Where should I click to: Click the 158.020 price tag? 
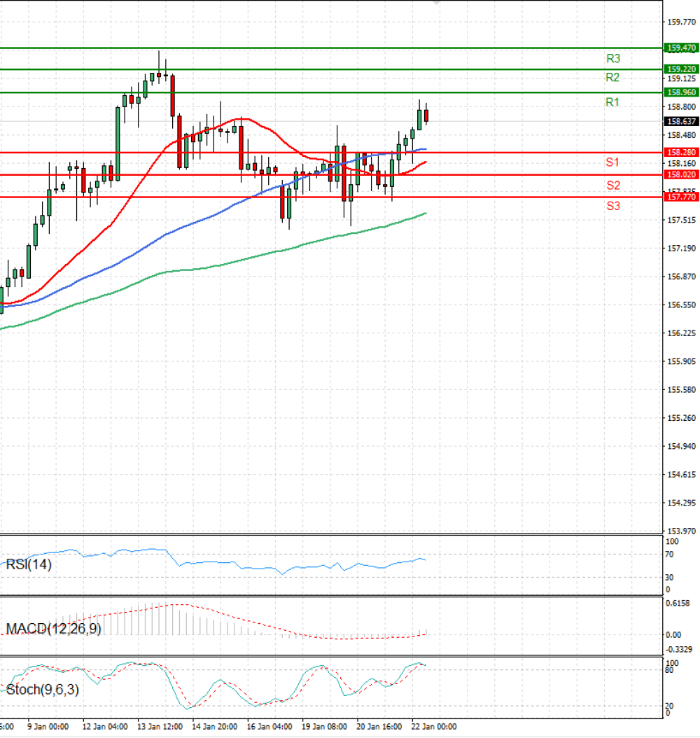tap(681, 175)
